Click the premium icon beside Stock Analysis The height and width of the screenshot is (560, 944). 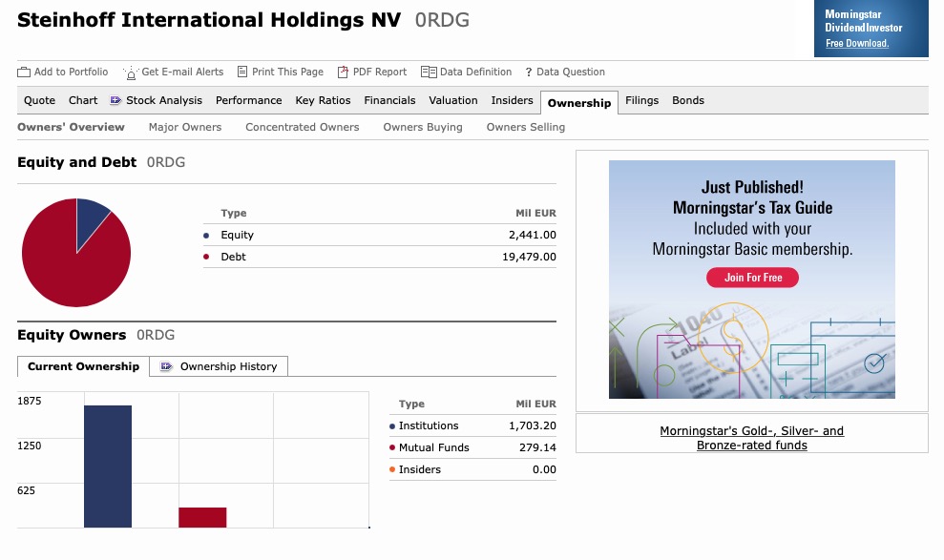[x=116, y=100]
